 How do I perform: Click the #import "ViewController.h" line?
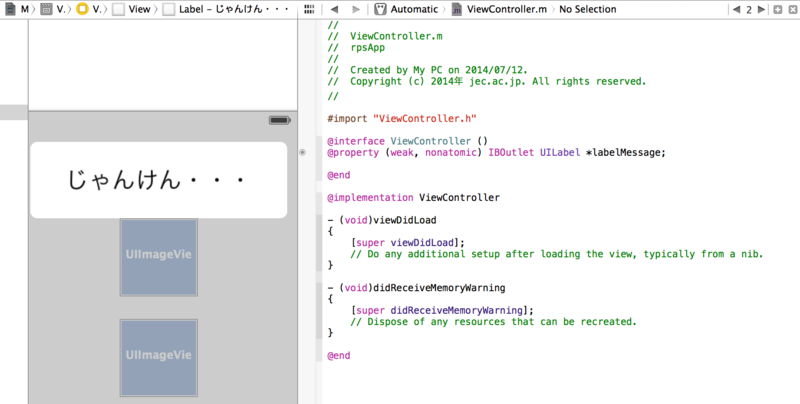click(402, 118)
